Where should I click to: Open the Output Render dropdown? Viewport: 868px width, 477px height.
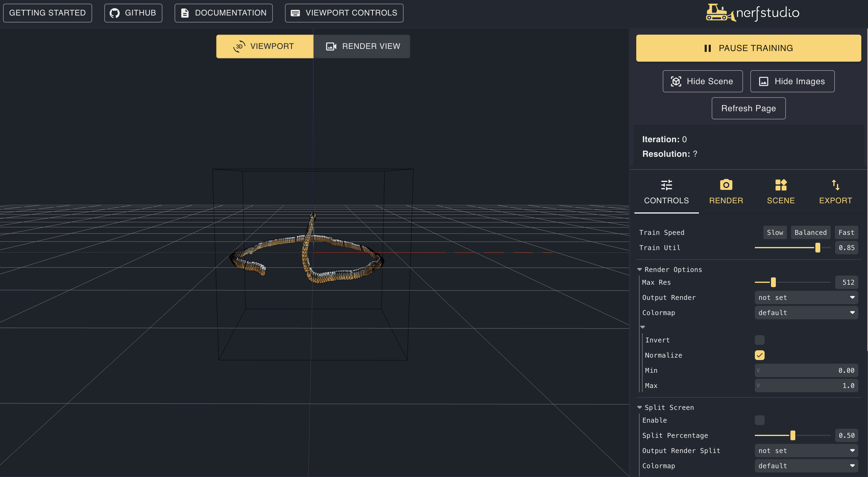click(806, 297)
